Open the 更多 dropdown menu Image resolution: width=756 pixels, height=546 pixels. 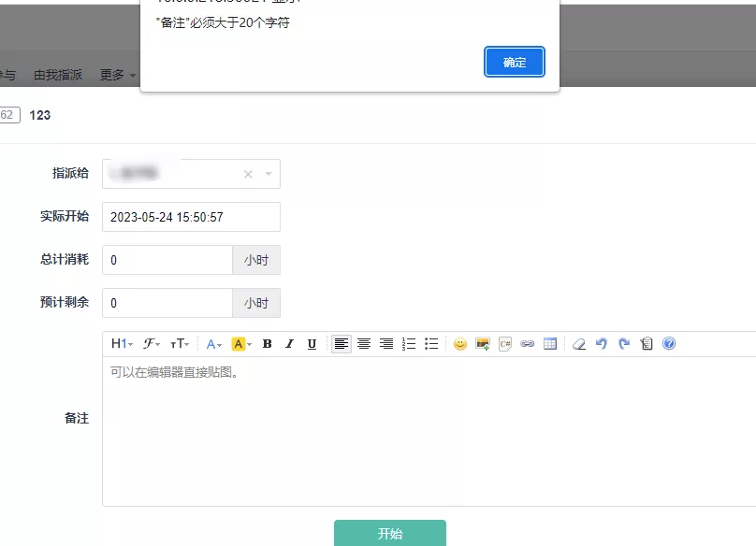[x=118, y=75]
